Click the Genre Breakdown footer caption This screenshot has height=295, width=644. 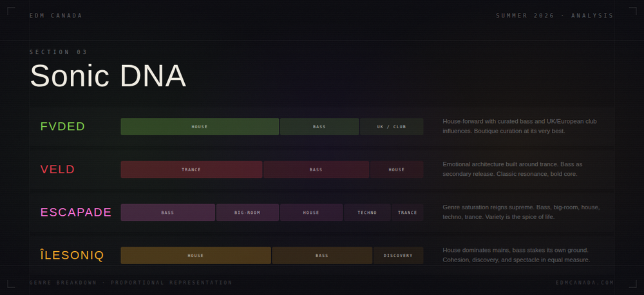click(131, 283)
